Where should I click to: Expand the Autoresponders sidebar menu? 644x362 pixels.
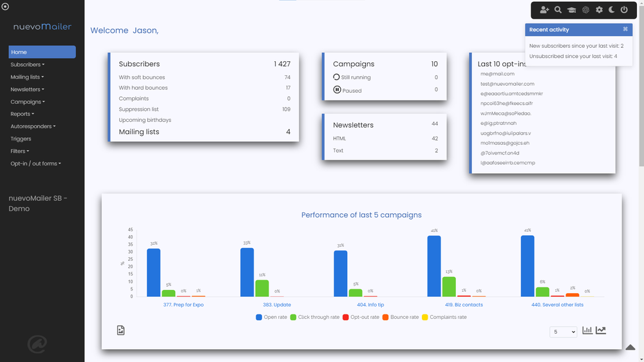33,126
